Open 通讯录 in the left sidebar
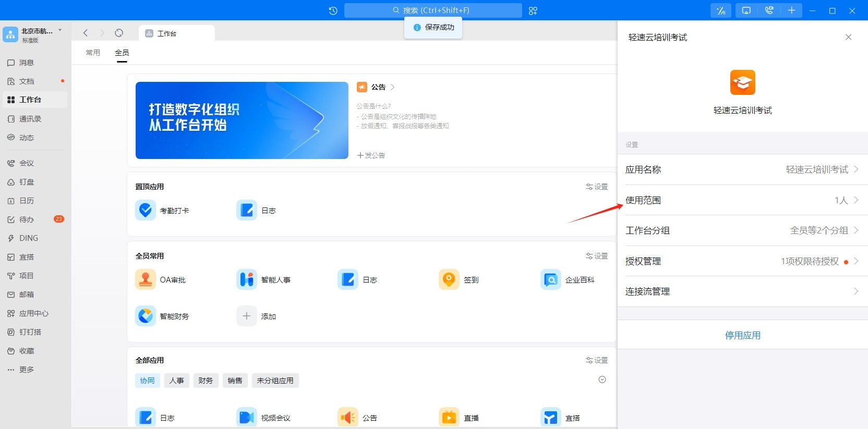 30,119
